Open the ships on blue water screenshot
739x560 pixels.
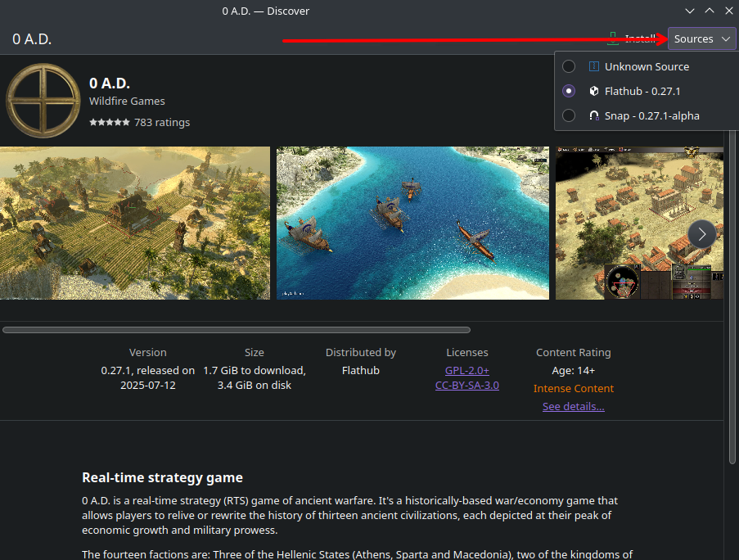pos(412,223)
